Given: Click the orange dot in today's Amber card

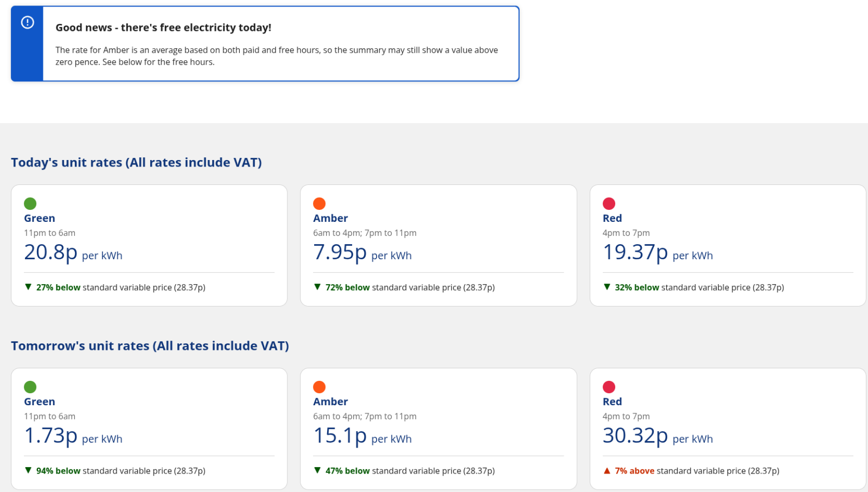Looking at the screenshot, I should point(320,203).
